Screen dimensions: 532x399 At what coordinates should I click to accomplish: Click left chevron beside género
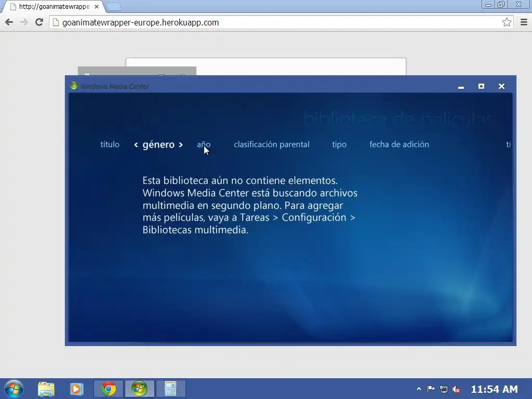pos(136,145)
